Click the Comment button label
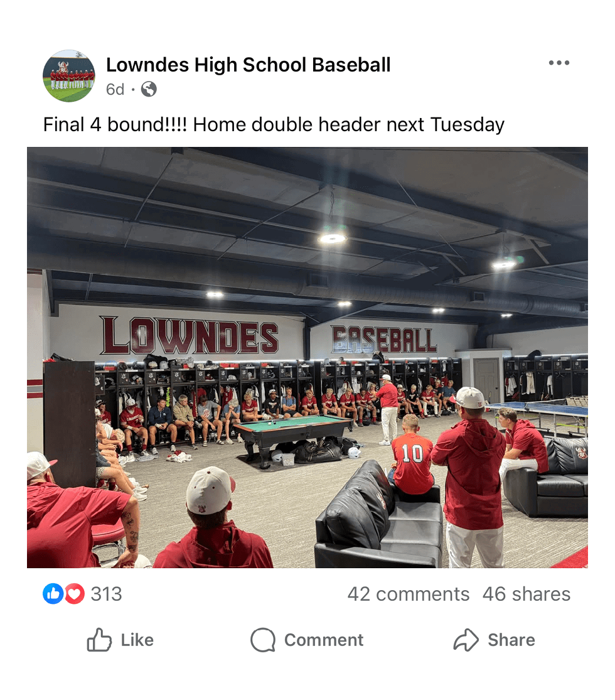The image size is (615, 700). 324,640
